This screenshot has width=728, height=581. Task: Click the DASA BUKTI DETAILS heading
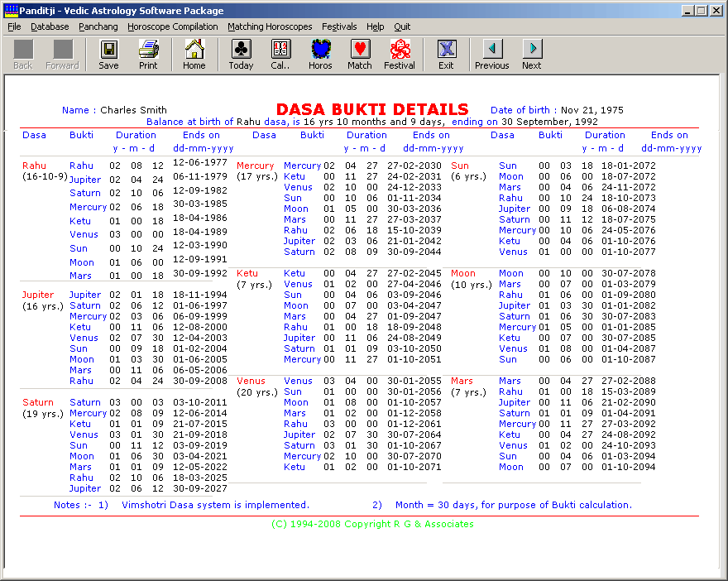coord(372,109)
